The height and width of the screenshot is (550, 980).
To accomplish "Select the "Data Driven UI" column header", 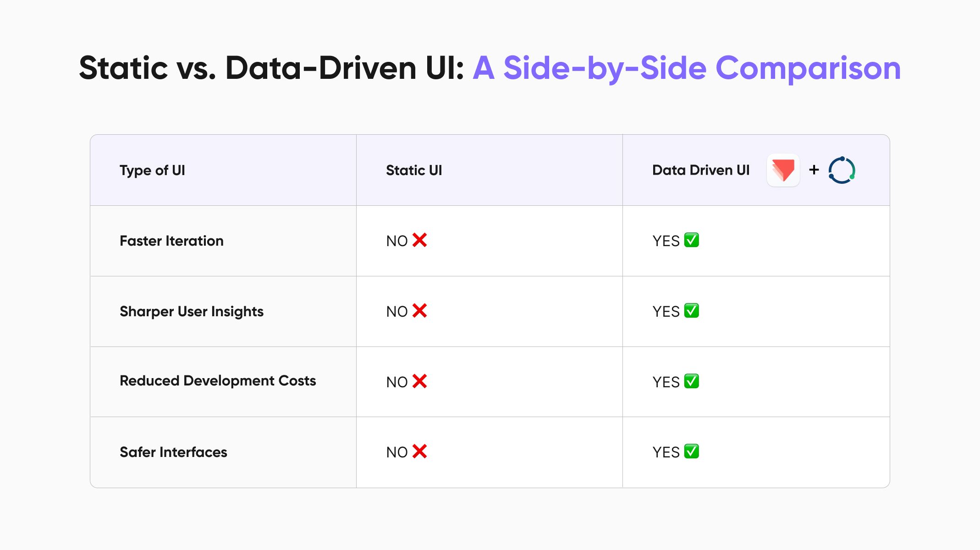I will 700,170.
